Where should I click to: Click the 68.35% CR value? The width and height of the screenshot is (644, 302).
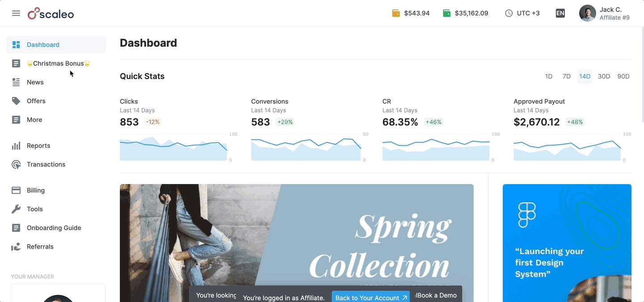coord(400,122)
